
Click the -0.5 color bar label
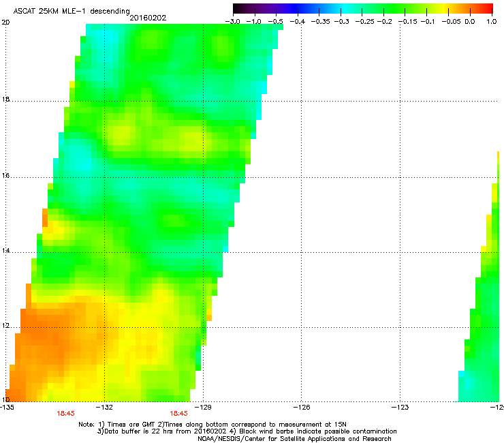tap(275, 22)
